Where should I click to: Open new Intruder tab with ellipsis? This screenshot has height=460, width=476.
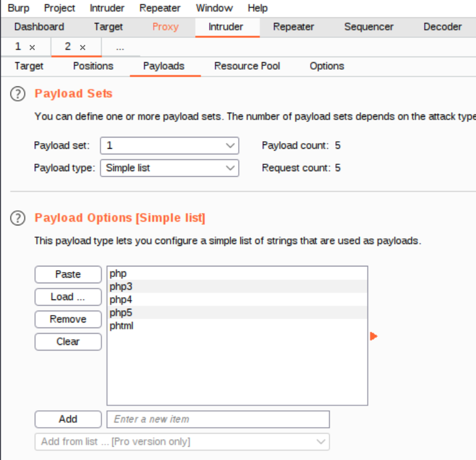(120, 47)
